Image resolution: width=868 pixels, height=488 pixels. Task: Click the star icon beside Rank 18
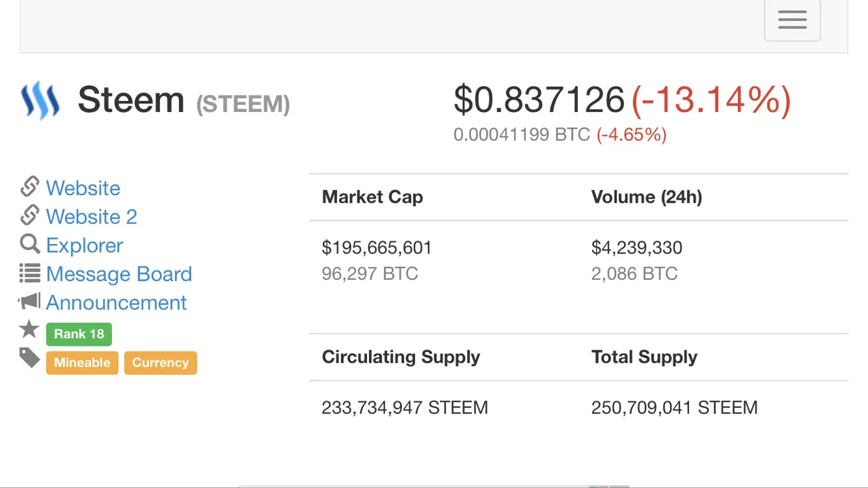[x=29, y=329]
